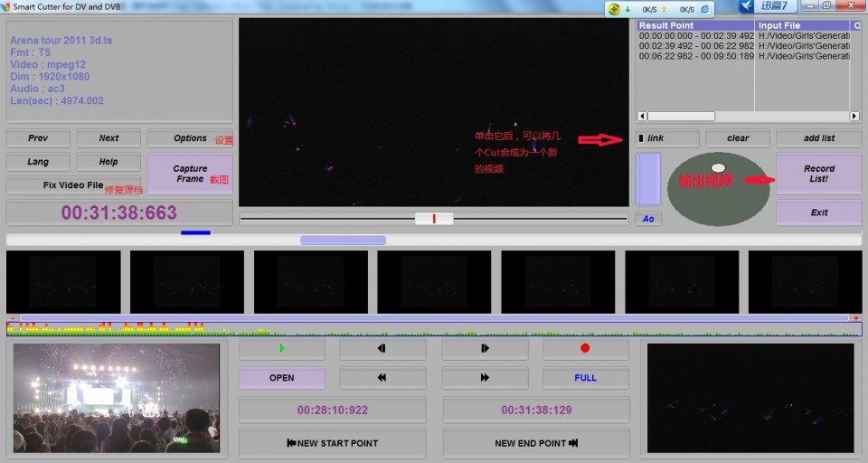Exit the Smart Cutter application
The image size is (868, 463).
coord(819,213)
